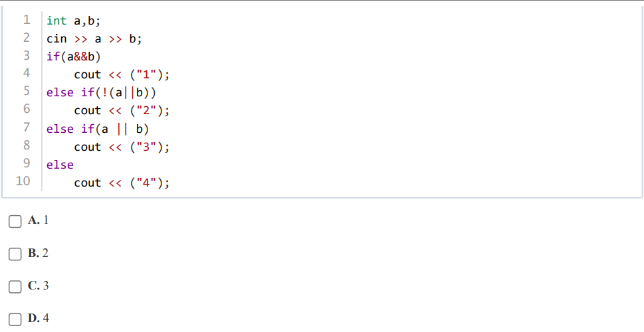The image size is (644, 332).
Task: Click answer label 'D. 4'
Action: click(x=38, y=319)
